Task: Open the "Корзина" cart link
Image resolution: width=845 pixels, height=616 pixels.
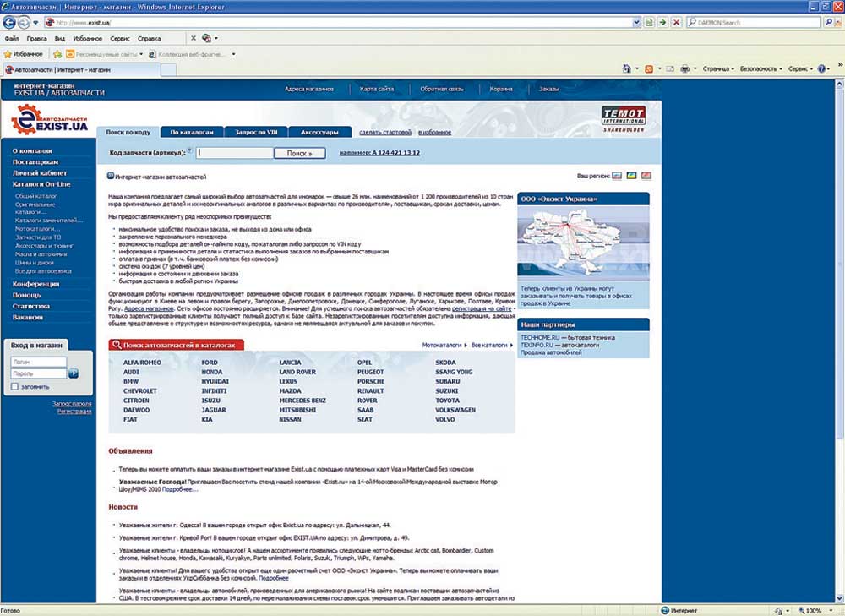Action: point(501,89)
